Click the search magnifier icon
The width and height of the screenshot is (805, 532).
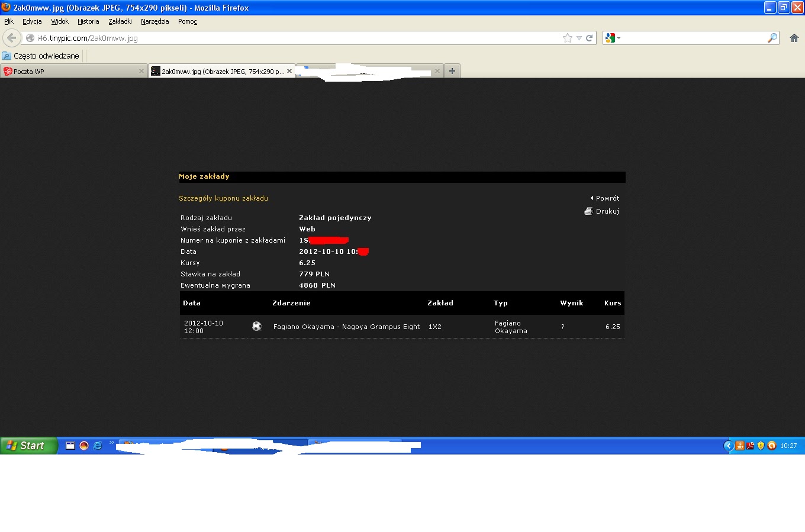772,38
